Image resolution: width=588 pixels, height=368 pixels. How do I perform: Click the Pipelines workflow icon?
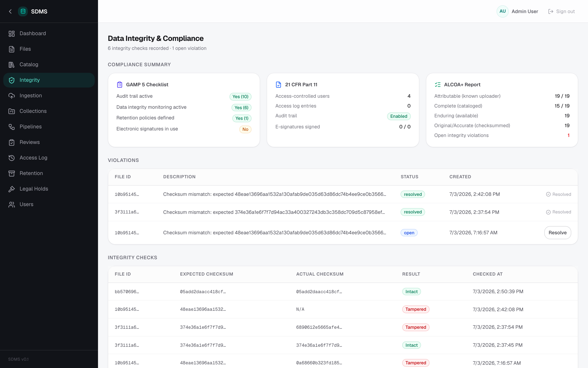coord(12,127)
